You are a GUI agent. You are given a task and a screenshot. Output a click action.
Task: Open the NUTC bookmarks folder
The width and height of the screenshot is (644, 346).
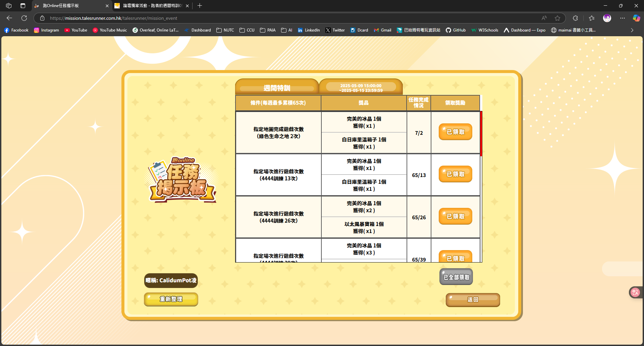(x=225, y=30)
